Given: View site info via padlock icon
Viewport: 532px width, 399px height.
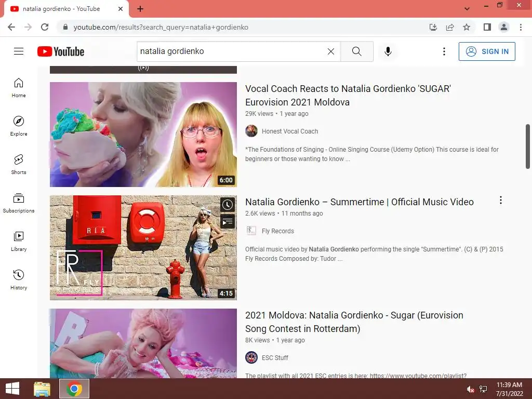Looking at the screenshot, I should tap(65, 27).
